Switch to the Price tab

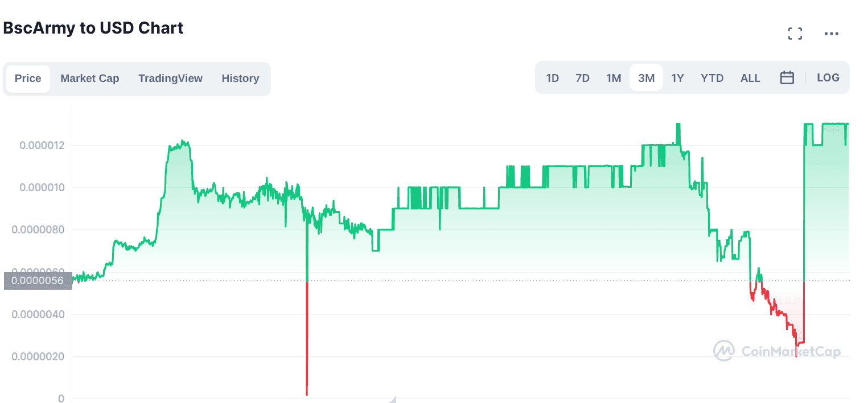pyautogui.click(x=28, y=79)
